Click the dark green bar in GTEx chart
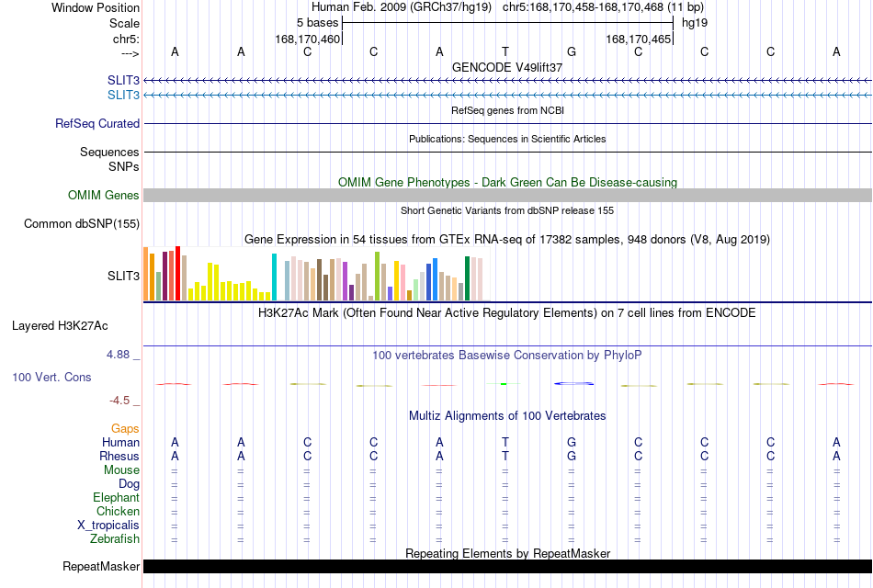This screenshot has height=588, width=873. pos(467,278)
